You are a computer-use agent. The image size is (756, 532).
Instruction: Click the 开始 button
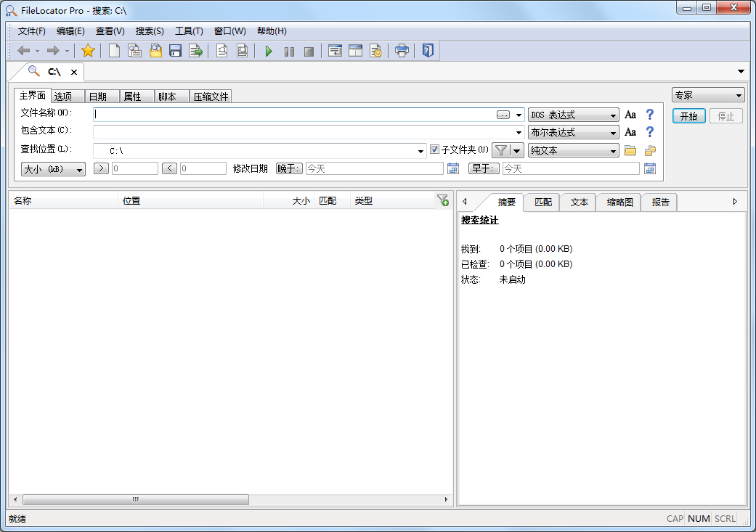(x=688, y=116)
